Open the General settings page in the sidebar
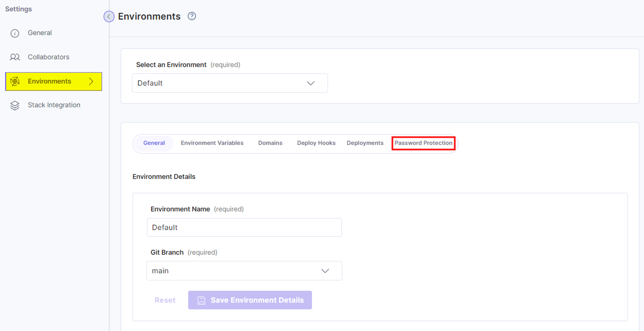Screen dimensions: 644x331 pyautogui.click(x=40, y=33)
